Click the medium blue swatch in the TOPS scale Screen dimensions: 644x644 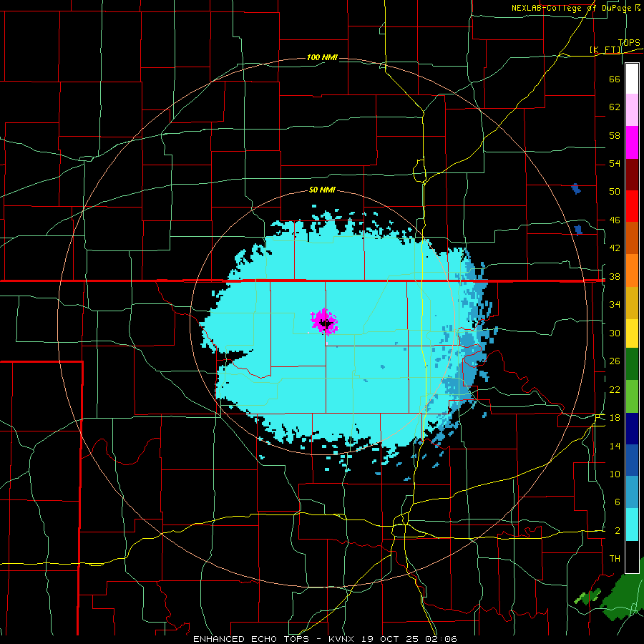coord(632,460)
